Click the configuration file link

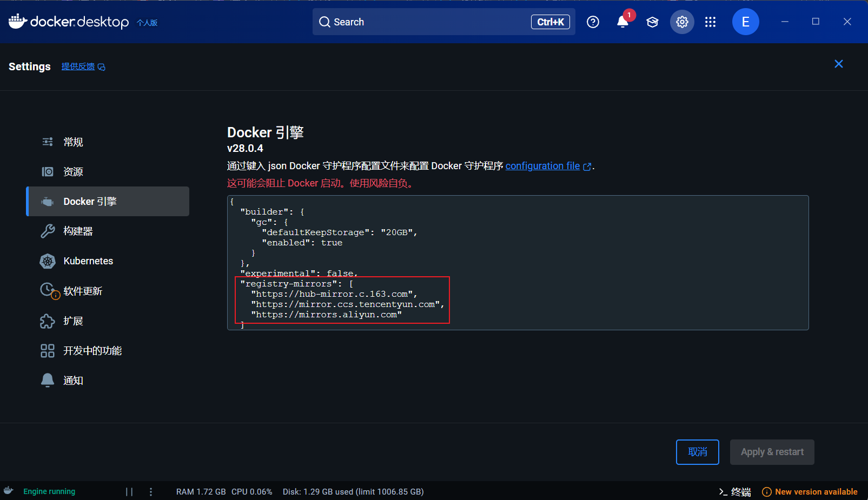[x=542, y=166]
